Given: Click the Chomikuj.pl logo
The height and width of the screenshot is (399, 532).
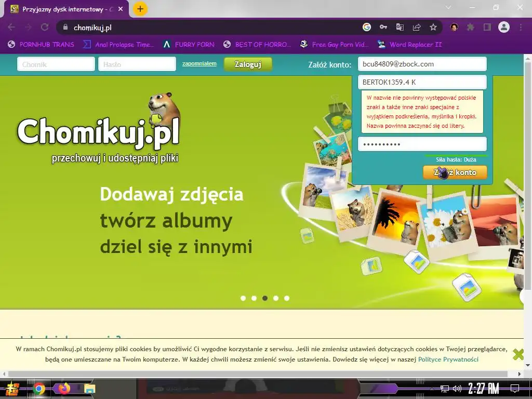Looking at the screenshot, I should [x=98, y=129].
